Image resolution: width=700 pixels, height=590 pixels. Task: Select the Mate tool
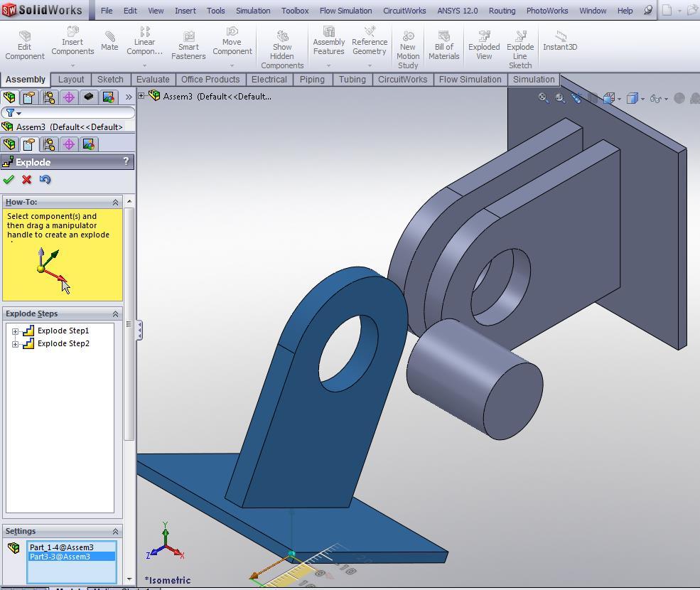109,41
